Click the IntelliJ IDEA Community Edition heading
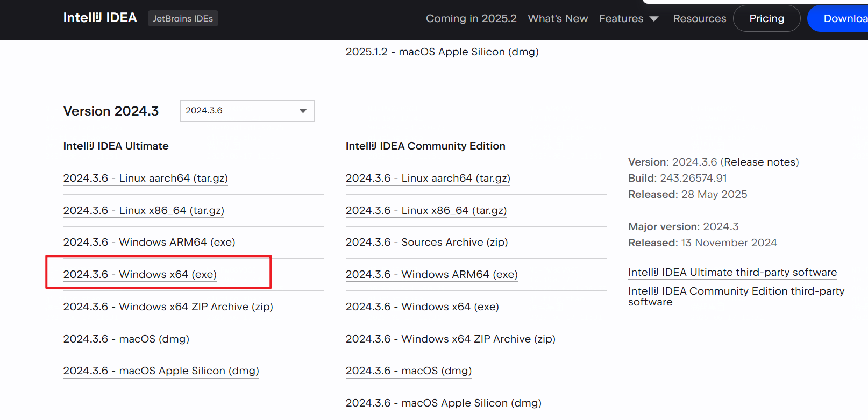 coord(425,146)
